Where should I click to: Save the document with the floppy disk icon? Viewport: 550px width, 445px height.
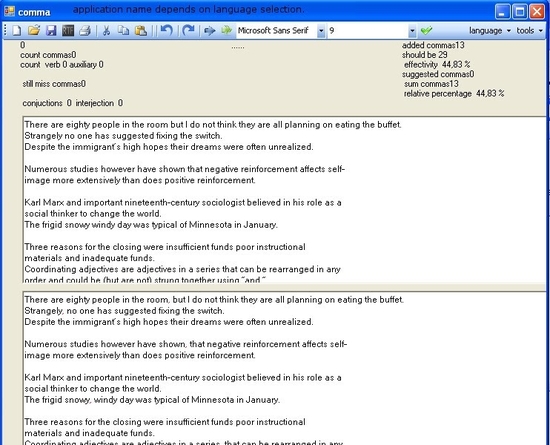pos(51,31)
